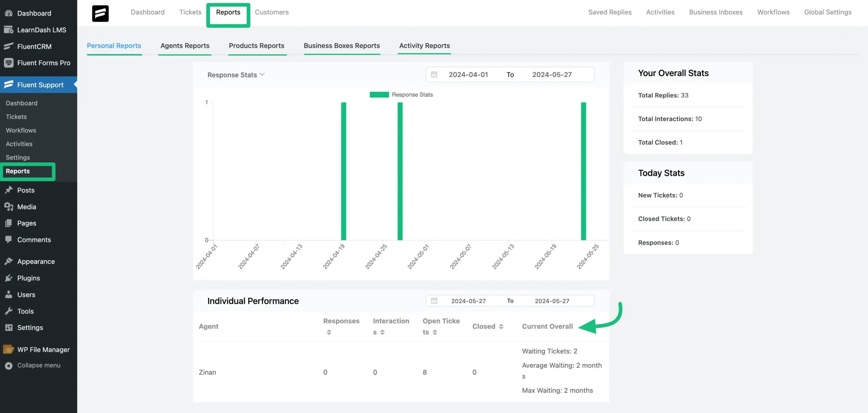This screenshot has height=413, width=868.
Task: Click the Total Interactions: 10 stat
Action: (670, 119)
